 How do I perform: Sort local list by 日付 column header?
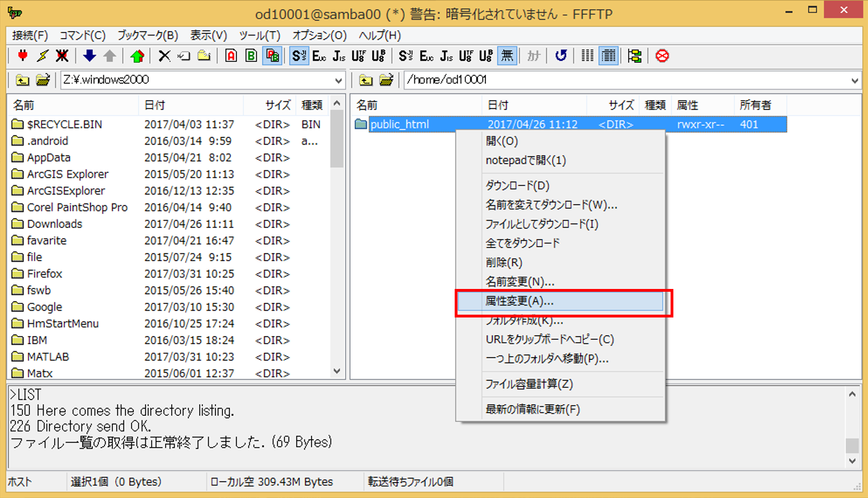tap(190, 105)
